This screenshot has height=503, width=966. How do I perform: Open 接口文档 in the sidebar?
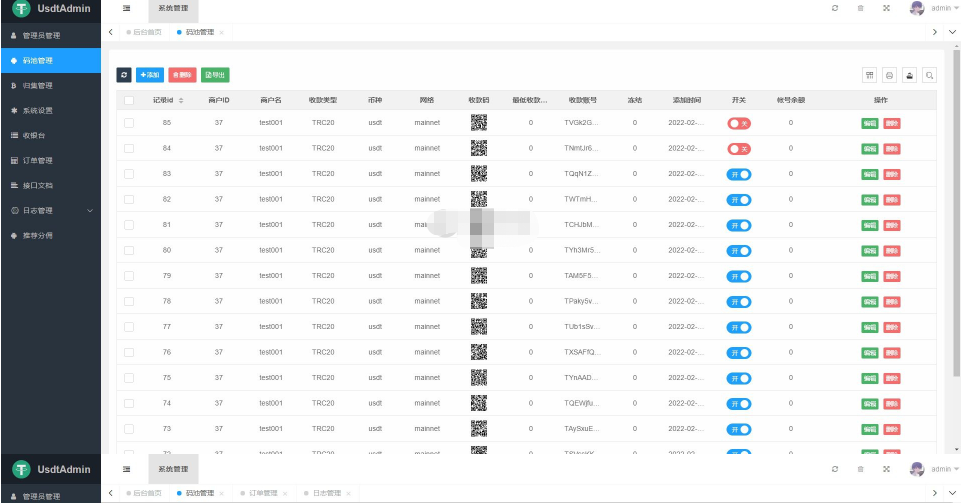pyautogui.click(x=38, y=185)
